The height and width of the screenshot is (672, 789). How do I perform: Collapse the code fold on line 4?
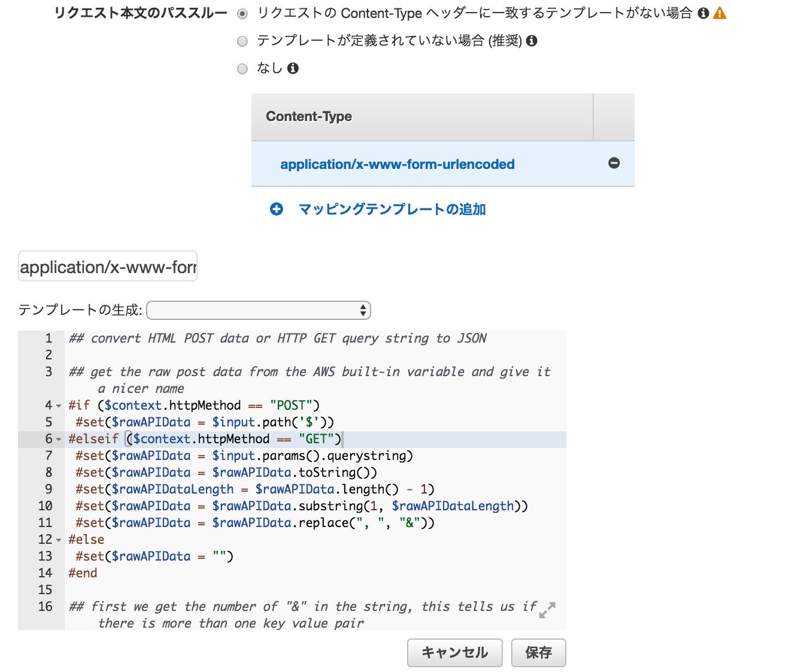tap(57, 405)
